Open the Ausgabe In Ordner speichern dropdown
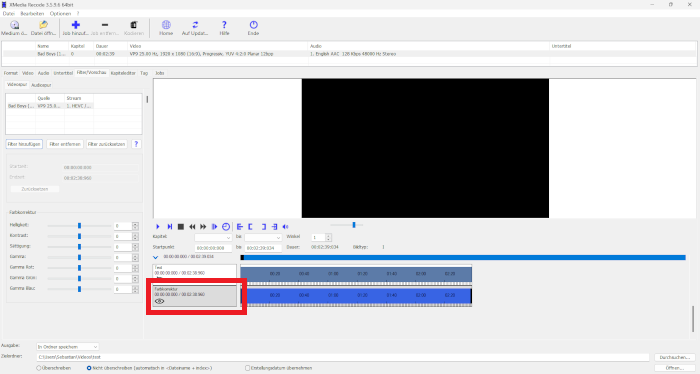The height and width of the screenshot is (374, 700). 67,347
